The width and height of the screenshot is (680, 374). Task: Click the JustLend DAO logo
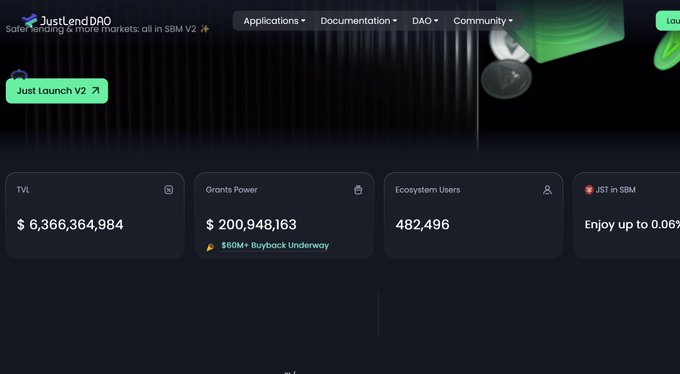pyautogui.click(x=66, y=20)
